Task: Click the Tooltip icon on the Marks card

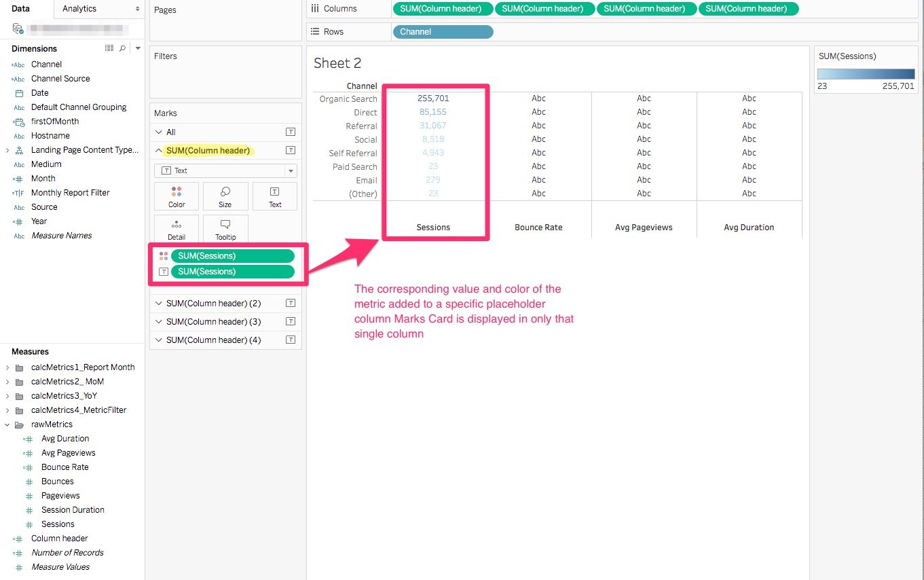Action: click(225, 229)
